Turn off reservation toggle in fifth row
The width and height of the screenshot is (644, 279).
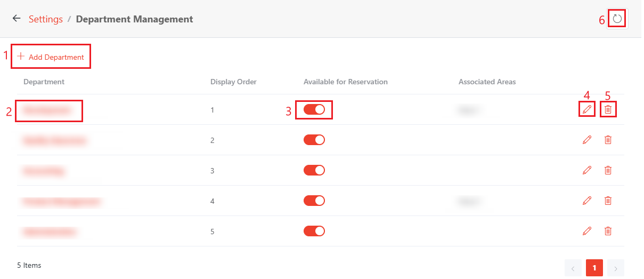[x=314, y=231]
